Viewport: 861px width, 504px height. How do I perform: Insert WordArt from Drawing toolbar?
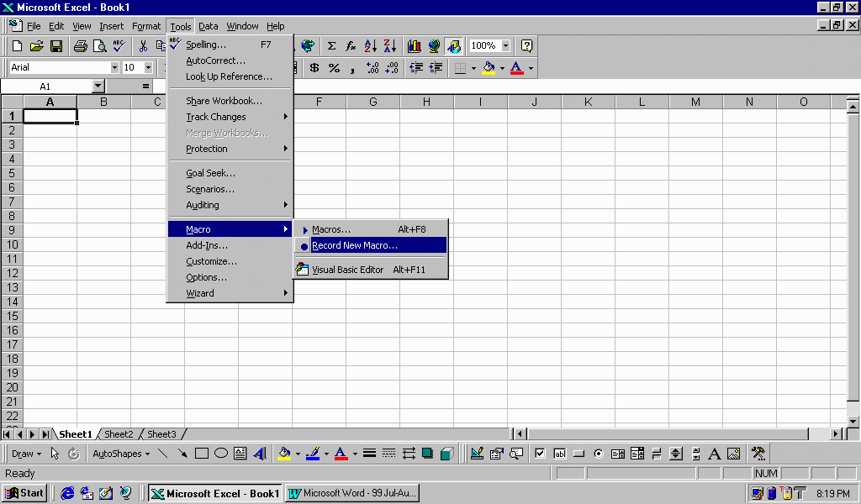(x=260, y=454)
